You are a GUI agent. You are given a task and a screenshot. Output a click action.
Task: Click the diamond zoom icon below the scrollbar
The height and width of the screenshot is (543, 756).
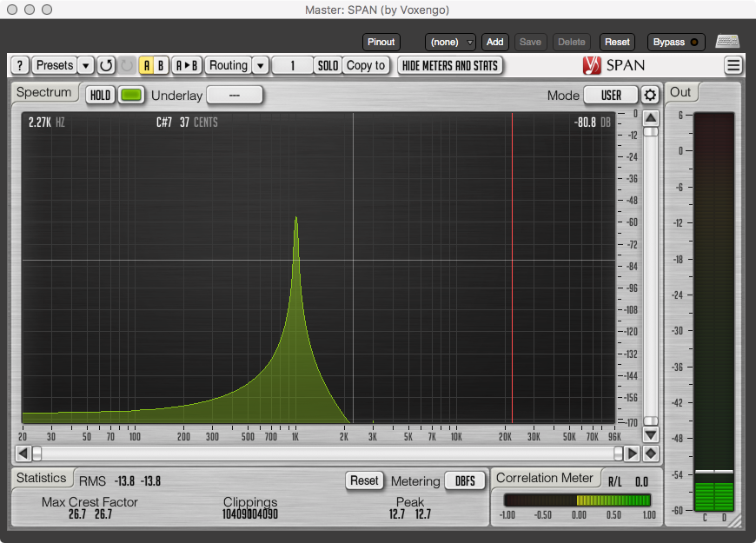tap(650, 453)
